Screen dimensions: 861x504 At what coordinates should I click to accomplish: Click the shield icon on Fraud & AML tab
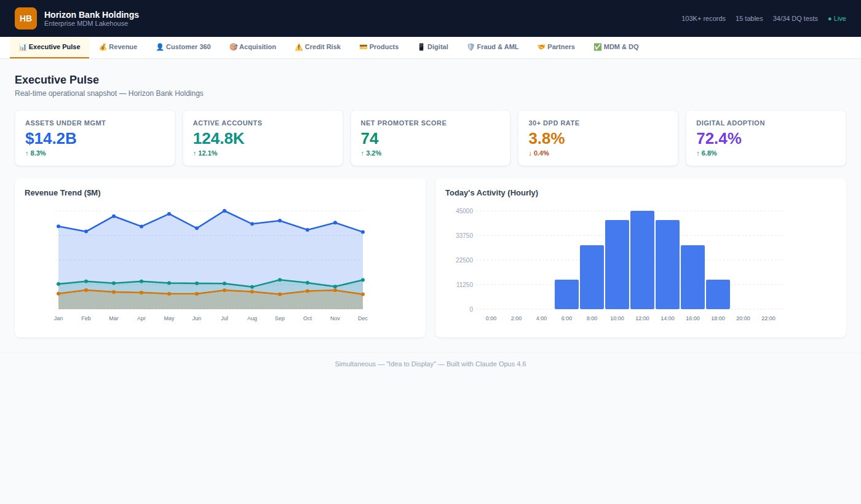471,47
